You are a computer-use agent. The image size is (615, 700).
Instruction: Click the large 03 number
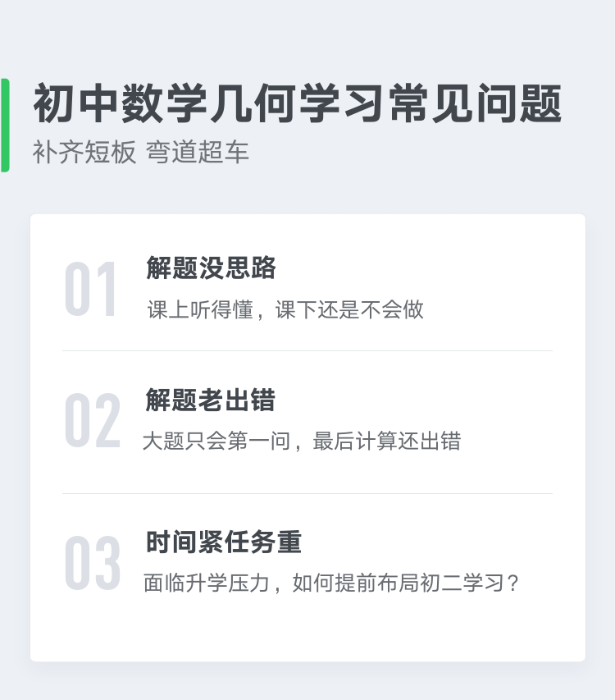(93, 562)
